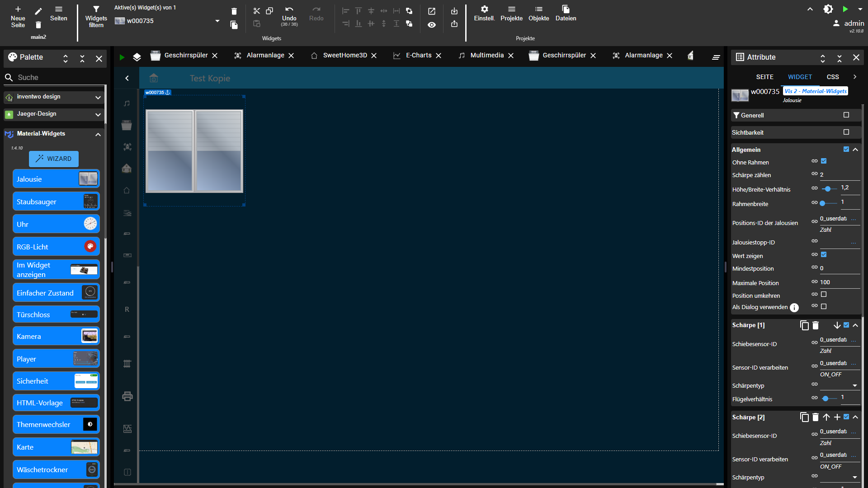Click the eye preview icon
The width and height of the screenshot is (868, 488).
coord(432,25)
